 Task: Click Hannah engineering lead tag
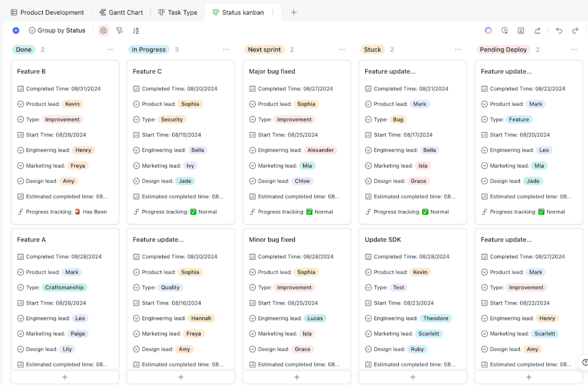202,318
